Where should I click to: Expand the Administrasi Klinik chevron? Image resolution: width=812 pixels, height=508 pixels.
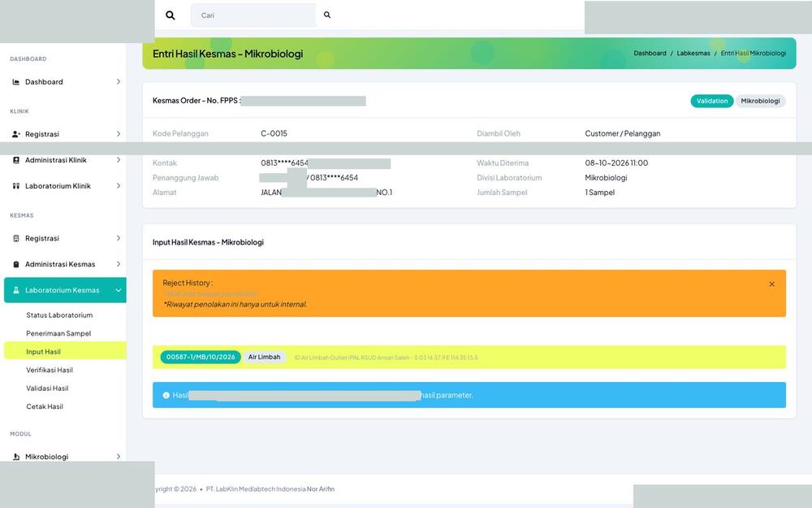coord(118,160)
